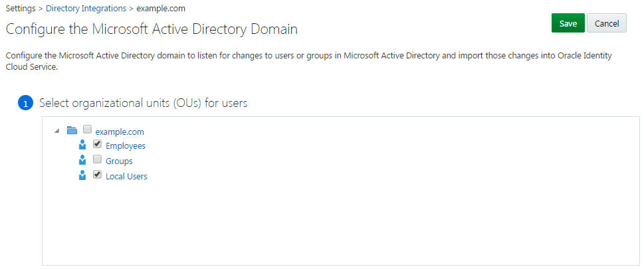Tick the example.com root checkbox
Image resolution: width=644 pixels, height=269 pixels.
coord(87,130)
